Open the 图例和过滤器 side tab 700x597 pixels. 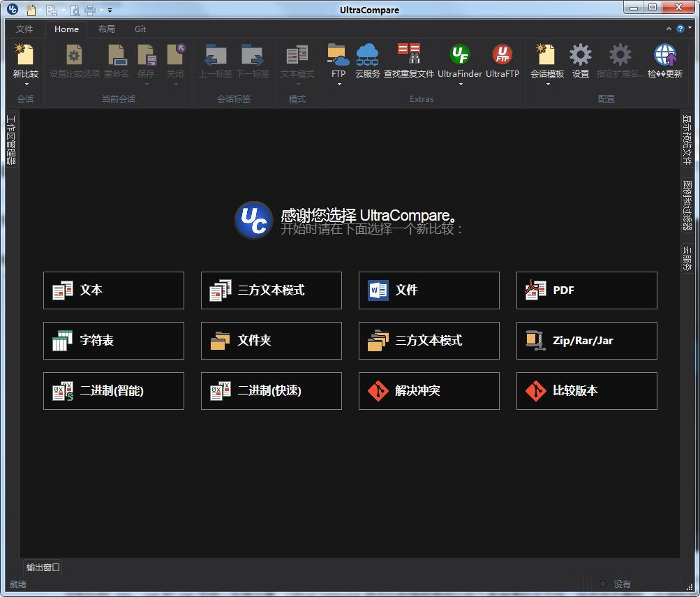[687, 205]
